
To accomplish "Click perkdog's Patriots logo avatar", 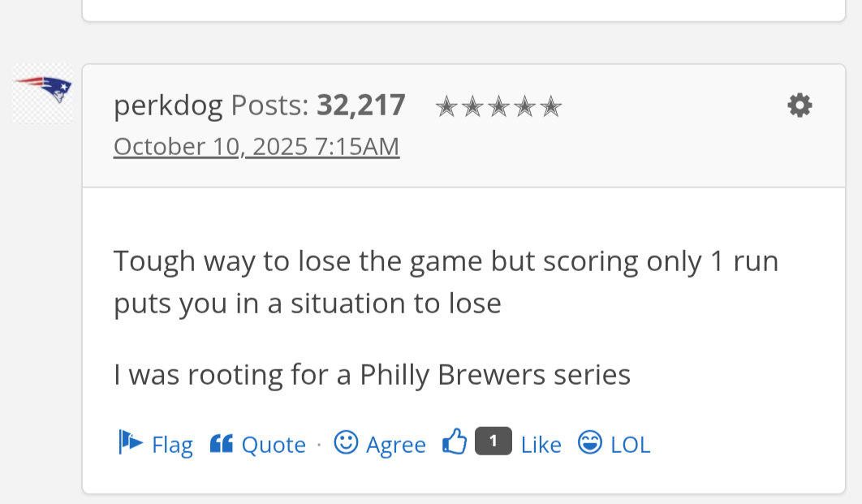I will click(x=42, y=93).
